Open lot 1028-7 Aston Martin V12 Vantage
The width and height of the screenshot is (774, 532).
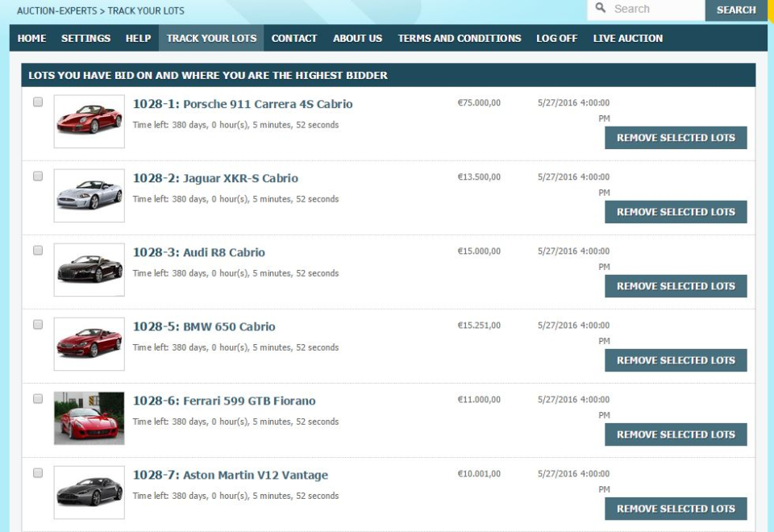click(x=231, y=476)
